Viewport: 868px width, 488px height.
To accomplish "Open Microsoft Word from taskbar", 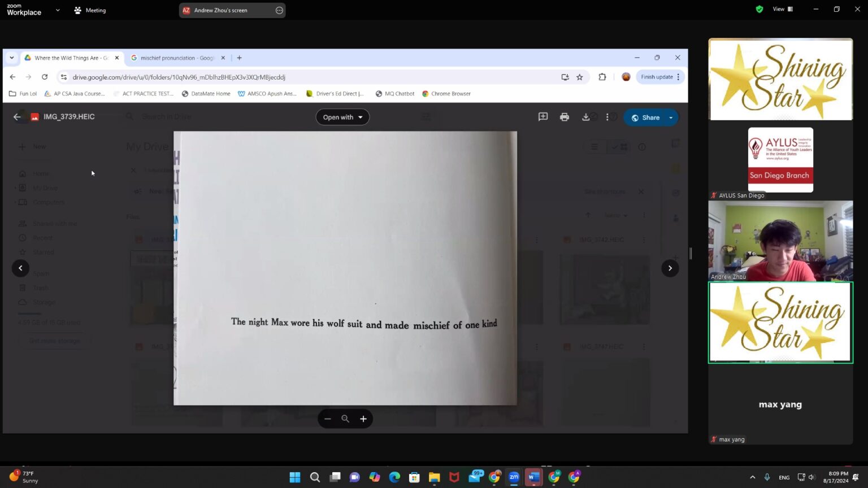I will tap(533, 477).
